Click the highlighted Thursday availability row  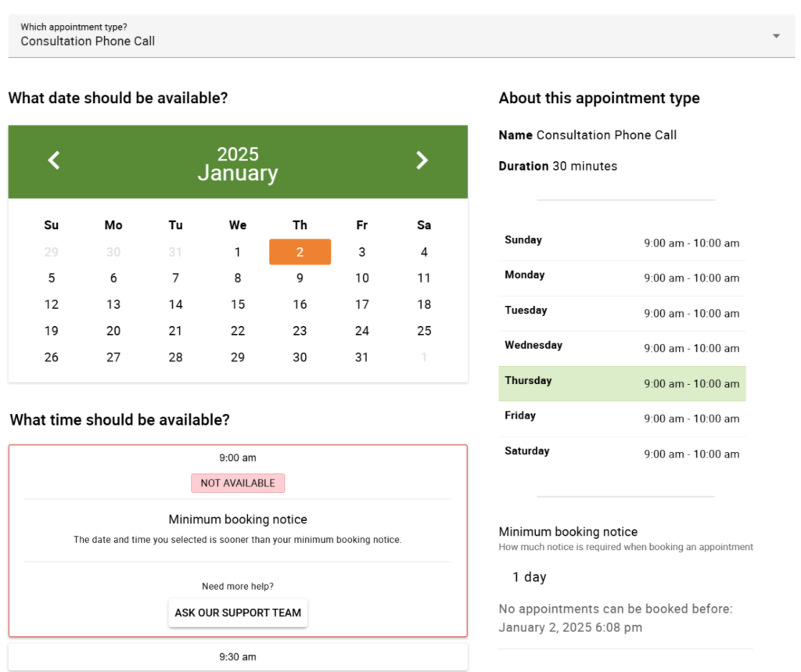(622, 384)
